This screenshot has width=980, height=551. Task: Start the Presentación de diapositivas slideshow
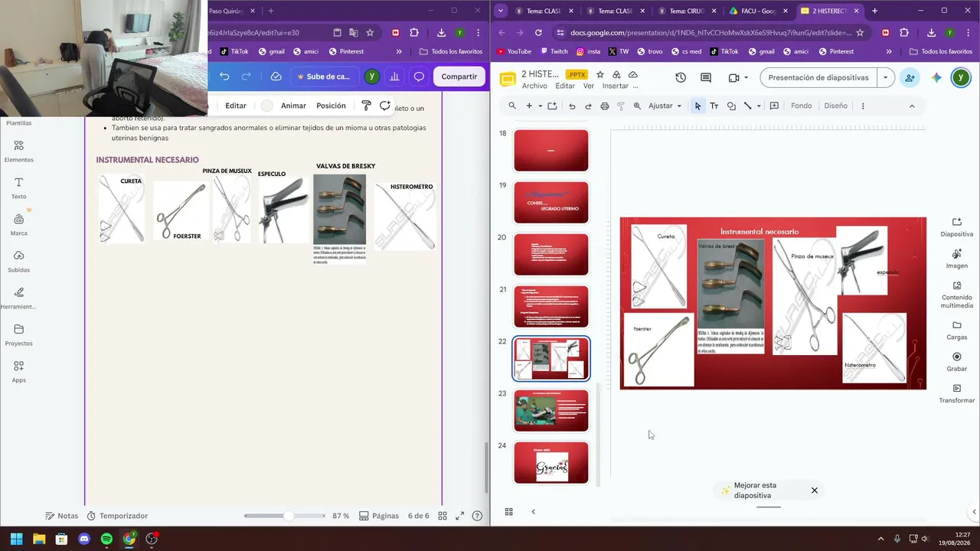[818, 77]
